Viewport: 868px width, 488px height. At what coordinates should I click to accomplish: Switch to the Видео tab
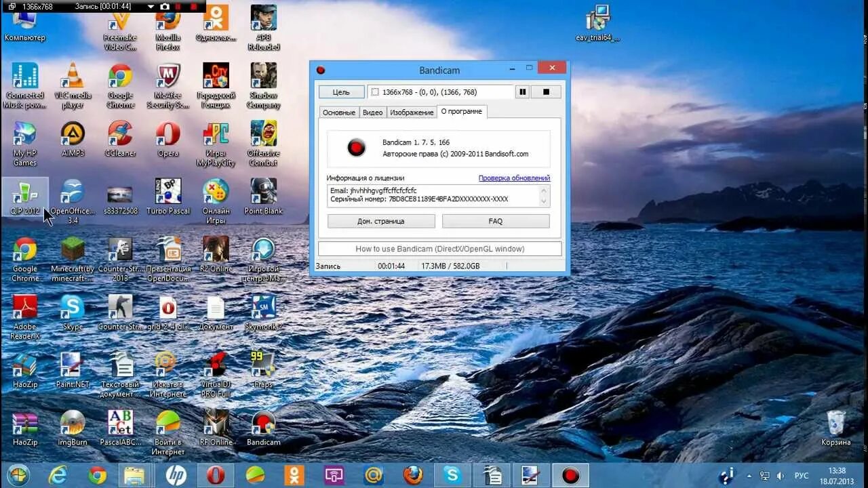click(x=373, y=113)
